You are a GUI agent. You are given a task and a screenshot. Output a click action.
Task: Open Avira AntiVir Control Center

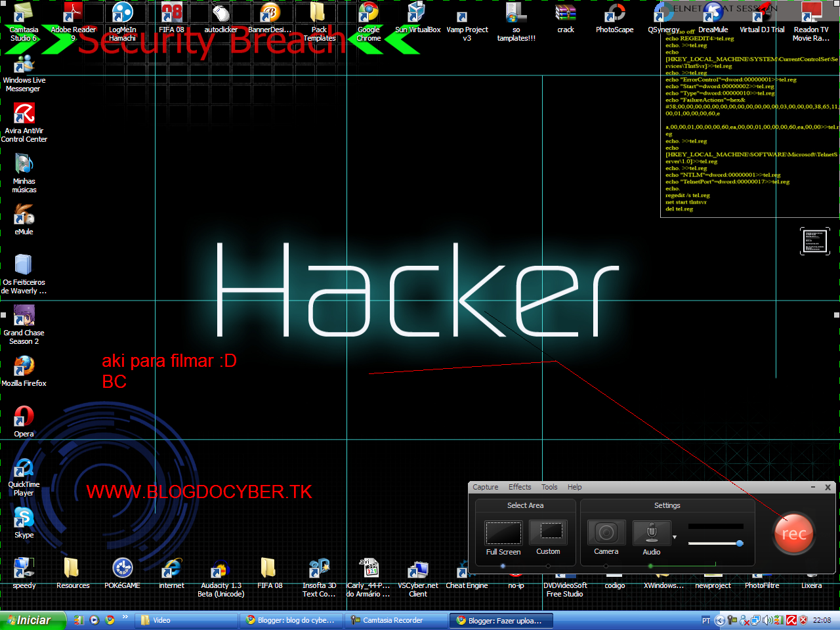pyautogui.click(x=24, y=123)
